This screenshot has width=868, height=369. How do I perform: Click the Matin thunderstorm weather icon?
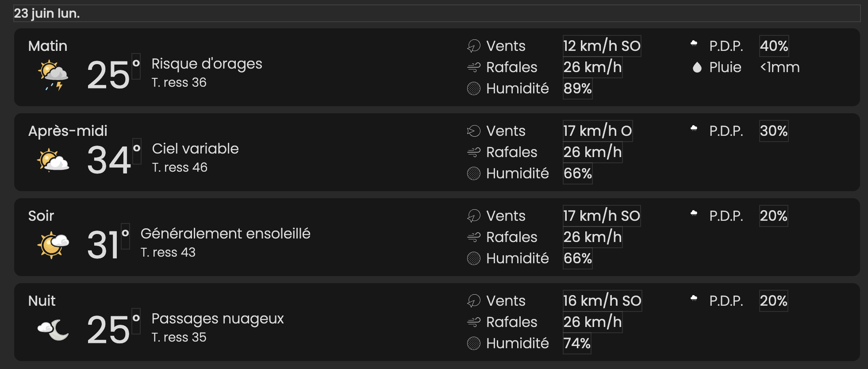pyautogui.click(x=53, y=76)
